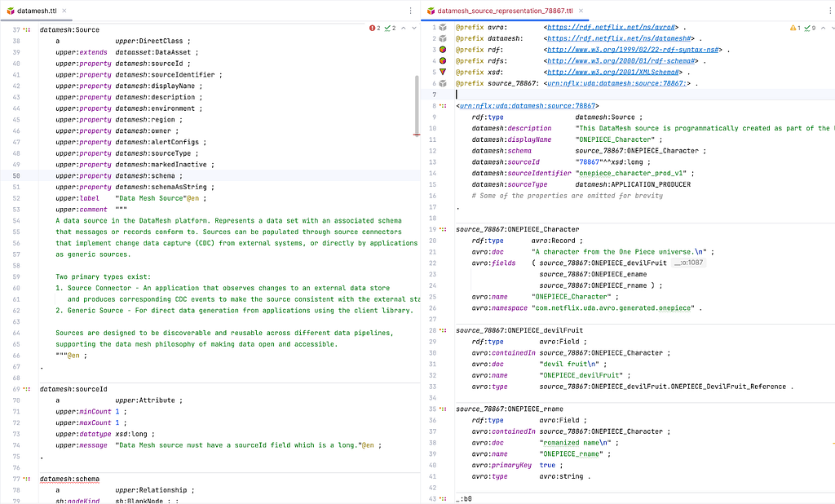Go to next highlighted error in datamesh.ttl
The height and width of the screenshot is (504, 835).
(413, 29)
